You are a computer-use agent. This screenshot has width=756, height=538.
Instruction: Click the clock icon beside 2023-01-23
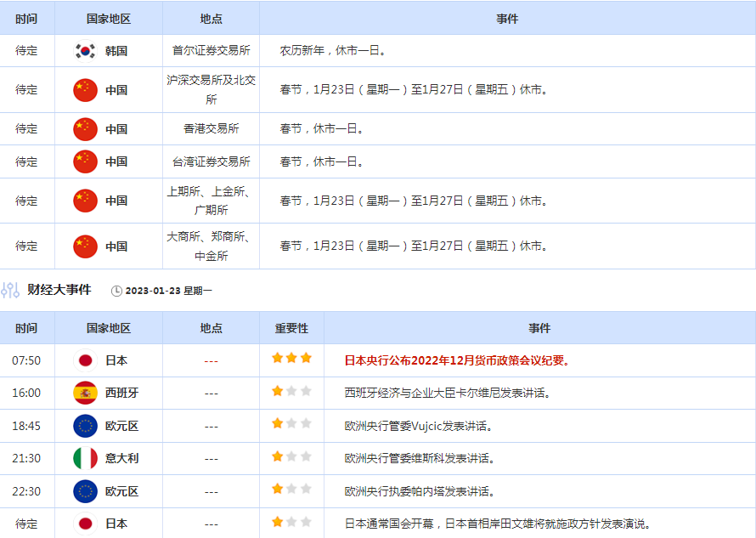pos(116,291)
